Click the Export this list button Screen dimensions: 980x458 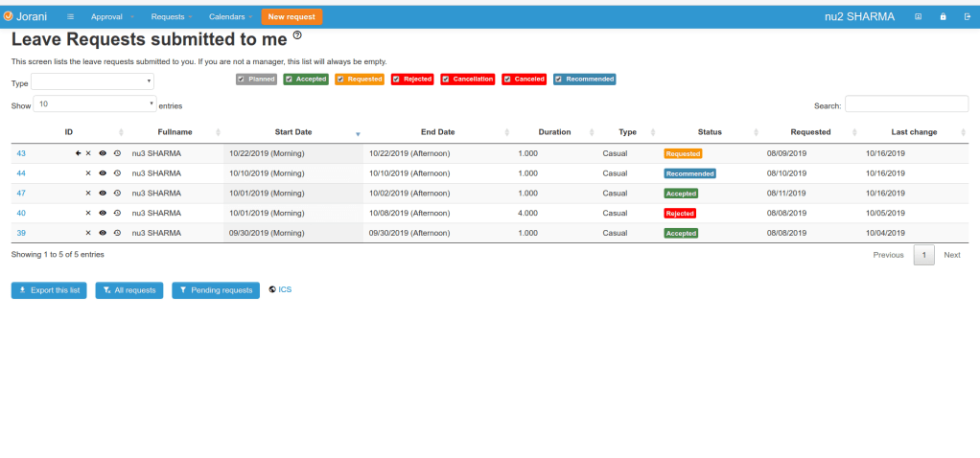pos(49,290)
